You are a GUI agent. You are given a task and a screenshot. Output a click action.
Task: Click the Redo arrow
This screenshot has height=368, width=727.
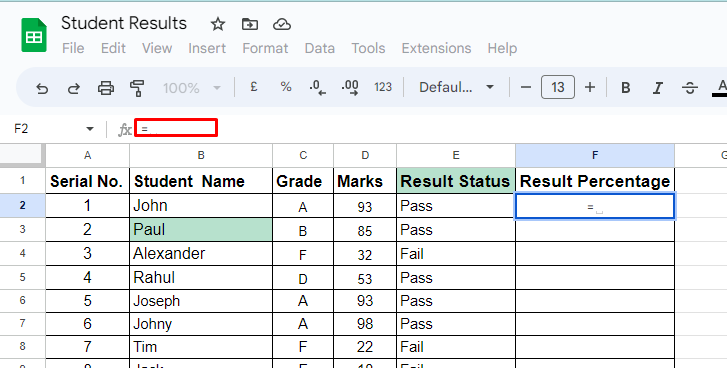(74, 88)
